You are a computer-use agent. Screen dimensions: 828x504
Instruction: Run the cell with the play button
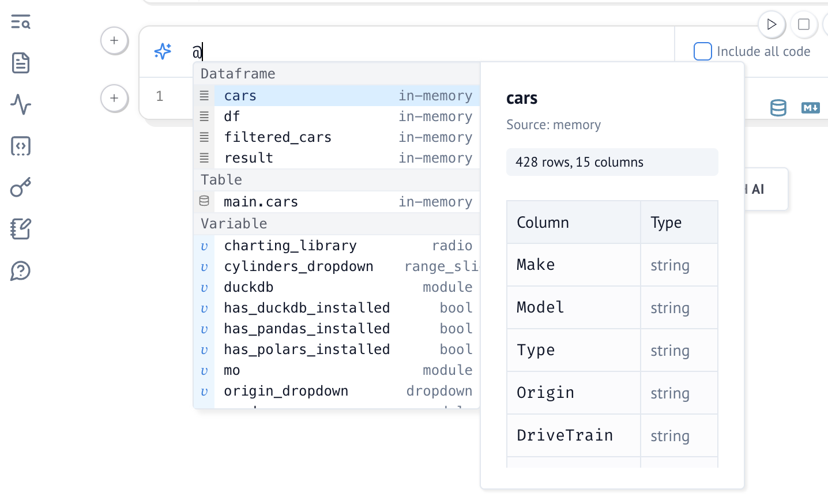[x=771, y=24]
